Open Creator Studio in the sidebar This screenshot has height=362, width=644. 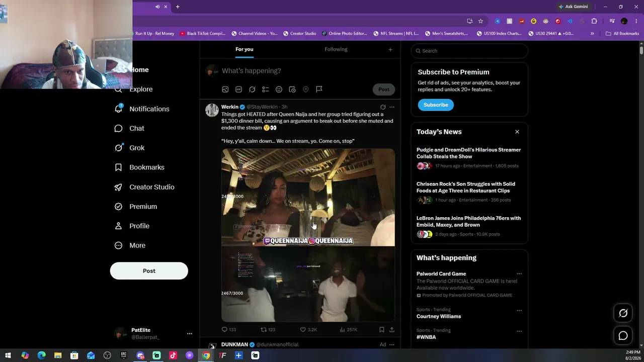[145, 187]
